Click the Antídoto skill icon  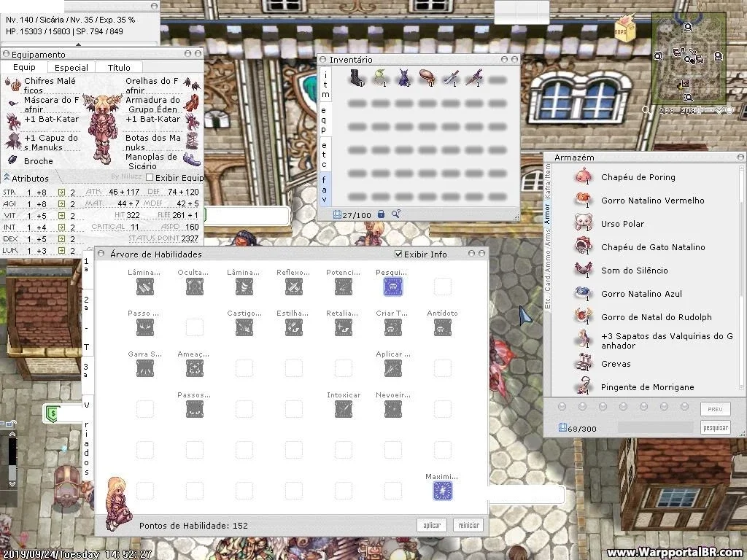(443, 327)
